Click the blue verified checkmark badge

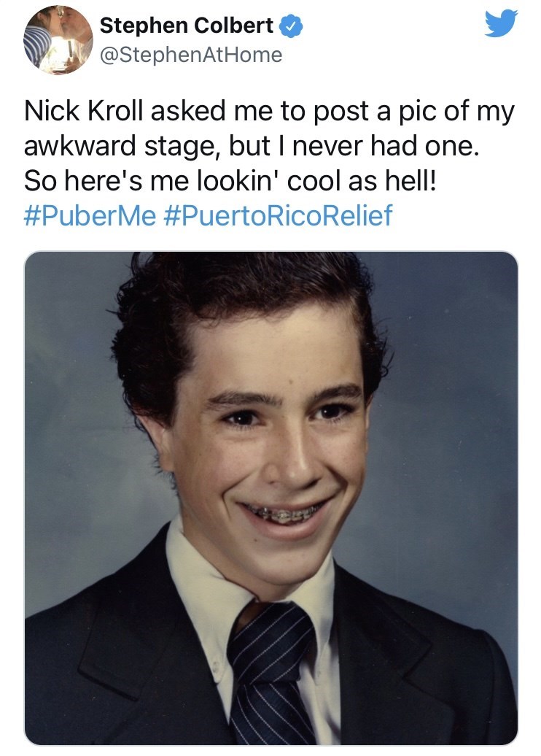tap(290, 26)
